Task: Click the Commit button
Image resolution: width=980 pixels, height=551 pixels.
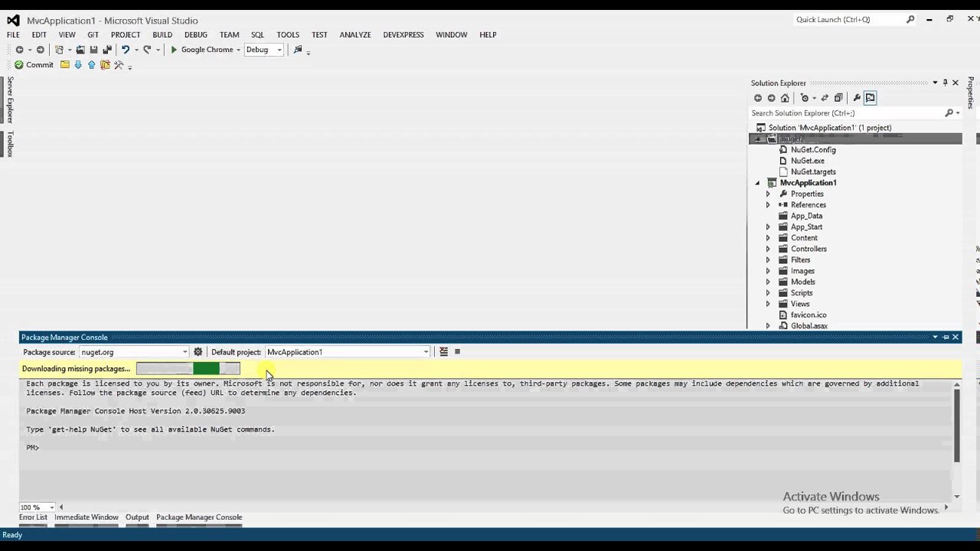Action: [x=34, y=65]
